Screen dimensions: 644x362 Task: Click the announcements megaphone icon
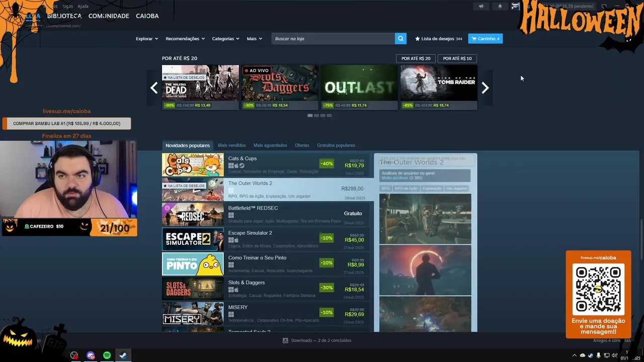point(481,7)
